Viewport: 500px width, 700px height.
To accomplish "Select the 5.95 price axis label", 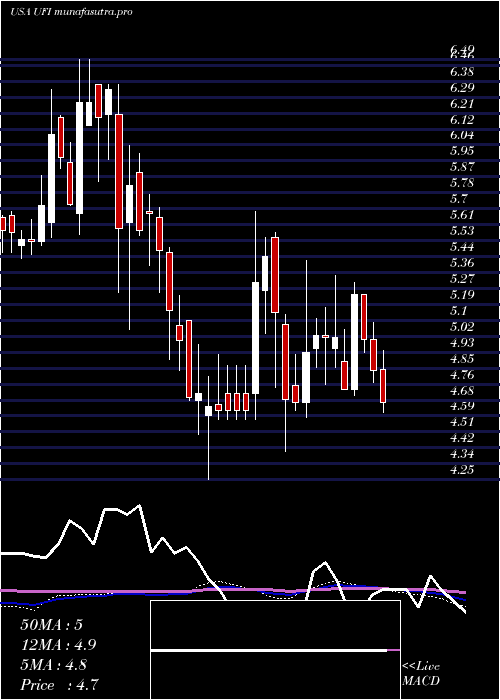I will (x=462, y=151).
